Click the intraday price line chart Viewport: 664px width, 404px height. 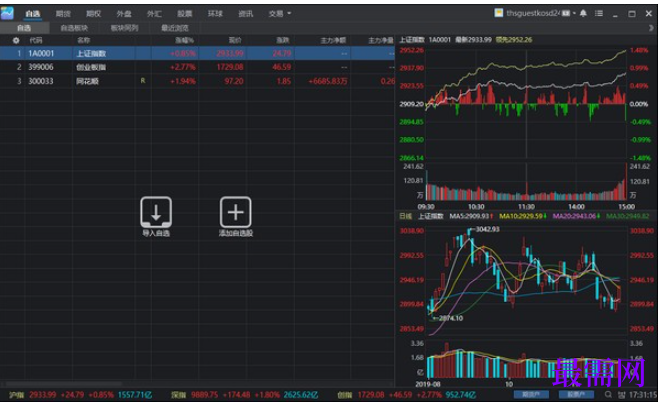[526, 104]
